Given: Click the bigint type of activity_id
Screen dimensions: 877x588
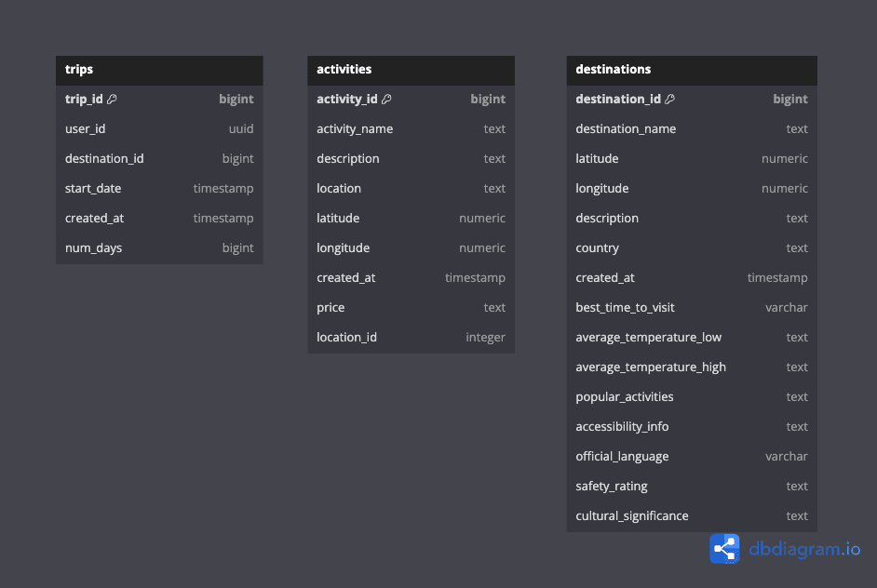Looking at the screenshot, I should 488,99.
